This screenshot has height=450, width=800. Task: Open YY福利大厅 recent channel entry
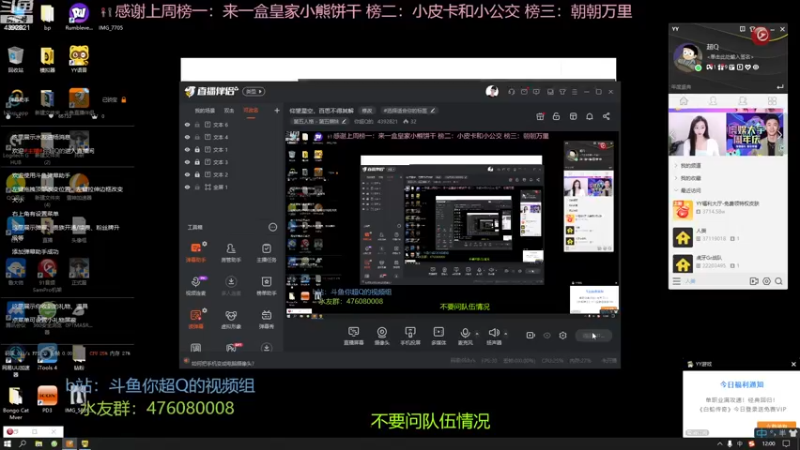point(728,210)
